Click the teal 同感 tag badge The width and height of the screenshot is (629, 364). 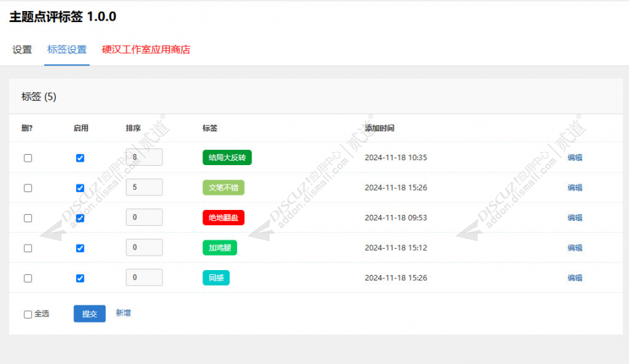216,278
